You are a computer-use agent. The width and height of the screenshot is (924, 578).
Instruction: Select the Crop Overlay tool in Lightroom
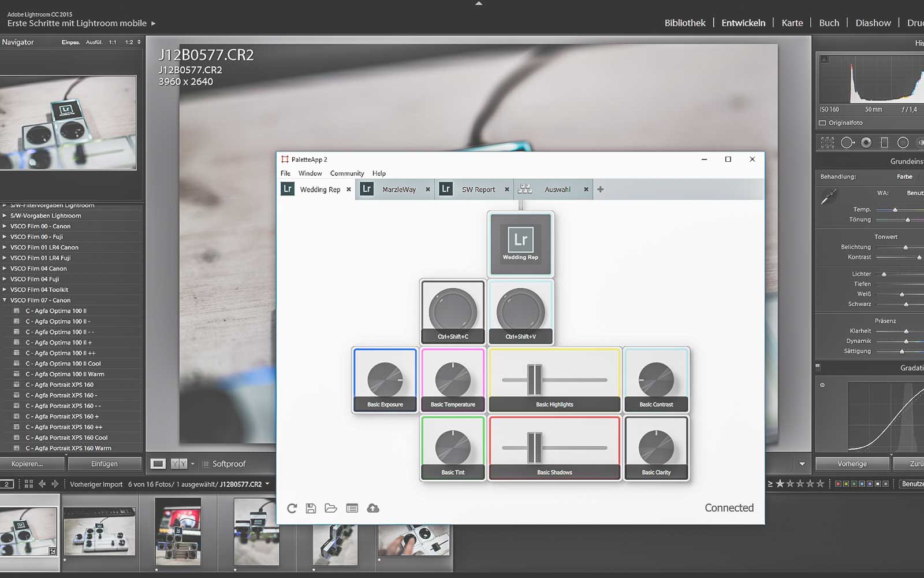coord(828,142)
